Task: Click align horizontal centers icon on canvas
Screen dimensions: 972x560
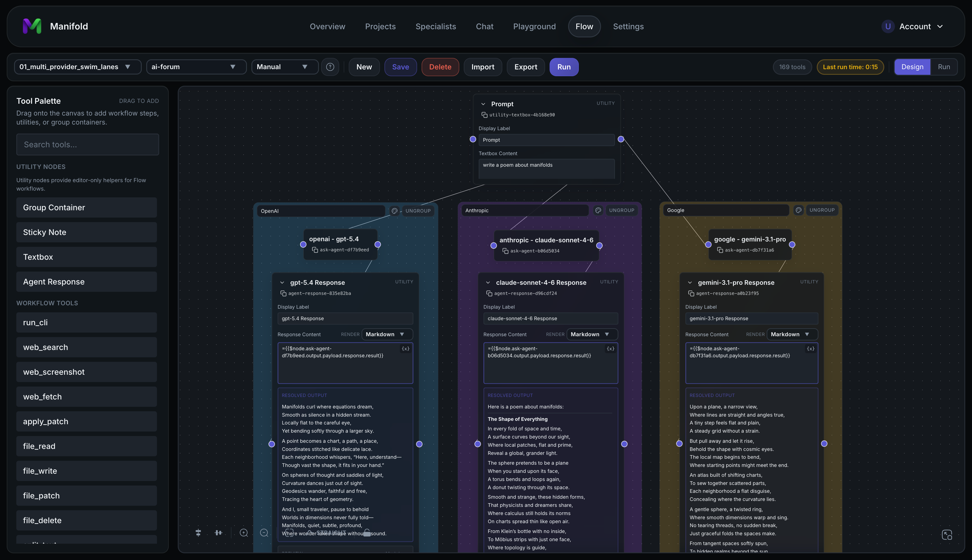Action: [219, 533]
